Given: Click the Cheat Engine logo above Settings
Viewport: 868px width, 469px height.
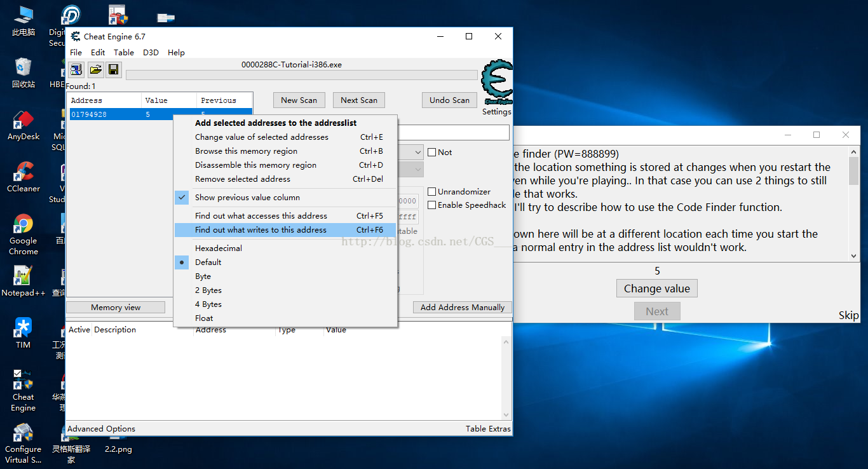Looking at the screenshot, I should [x=496, y=83].
